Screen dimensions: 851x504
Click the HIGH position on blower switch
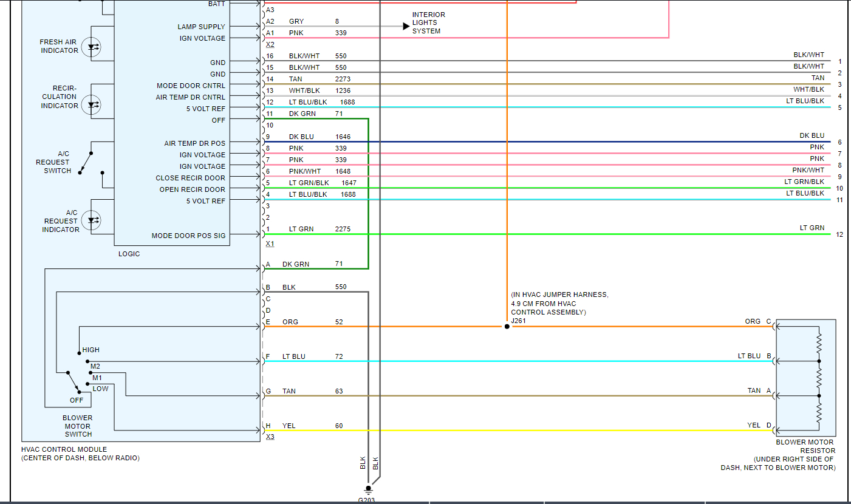tap(91, 350)
